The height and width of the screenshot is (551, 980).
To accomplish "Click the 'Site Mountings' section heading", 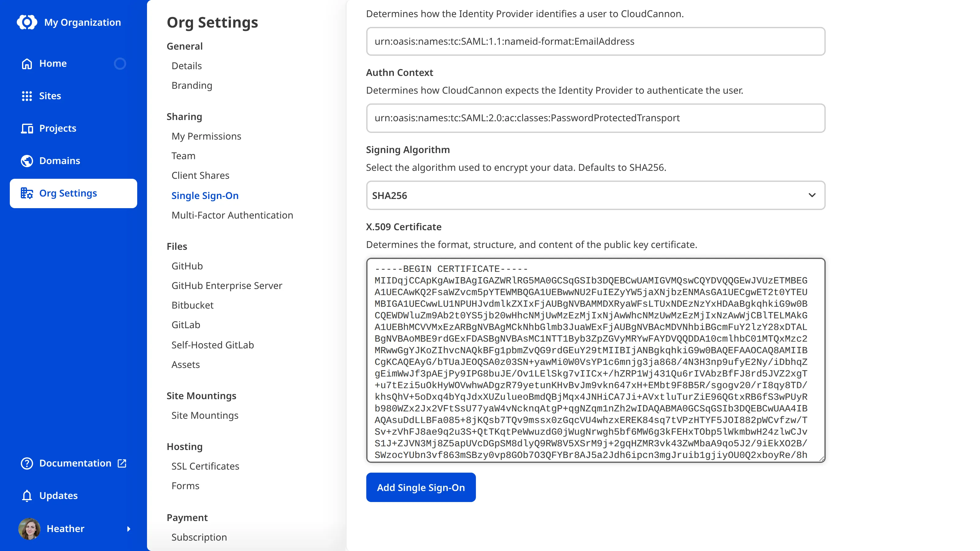I will (201, 396).
